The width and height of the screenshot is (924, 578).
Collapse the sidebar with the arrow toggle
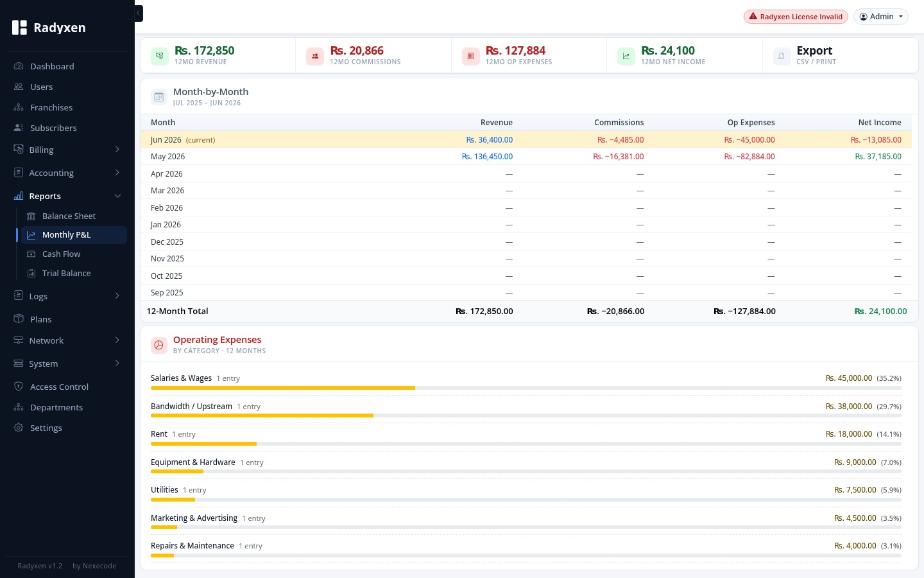pos(139,13)
